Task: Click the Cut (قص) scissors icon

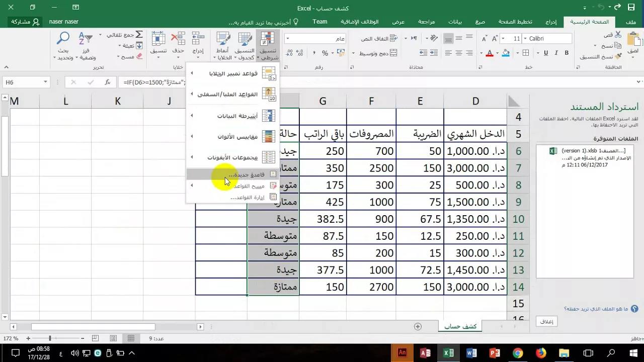Action: click(618, 35)
